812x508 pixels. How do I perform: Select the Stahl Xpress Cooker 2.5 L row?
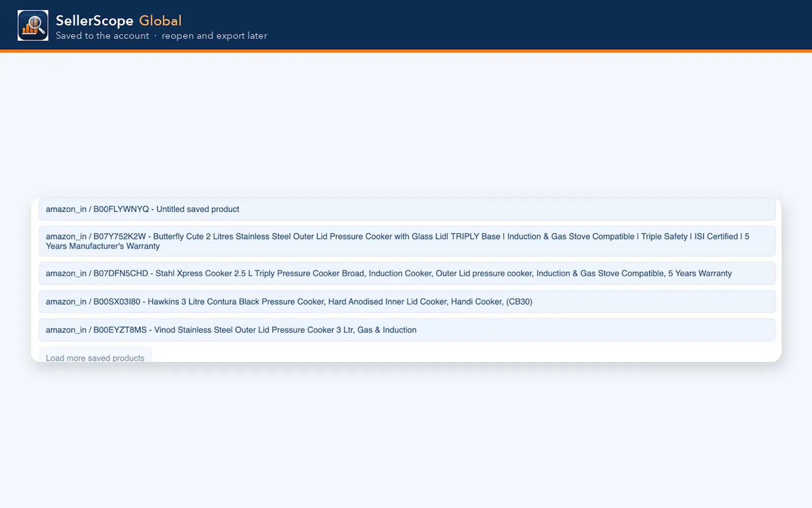point(407,273)
